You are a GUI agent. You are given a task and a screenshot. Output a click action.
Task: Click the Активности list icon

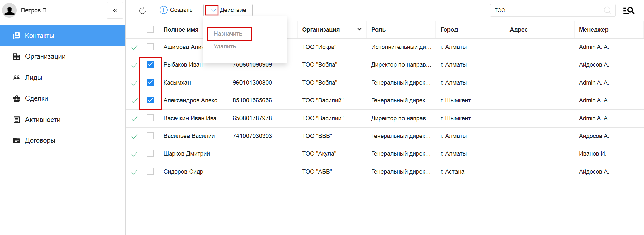[x=16, y=120]
